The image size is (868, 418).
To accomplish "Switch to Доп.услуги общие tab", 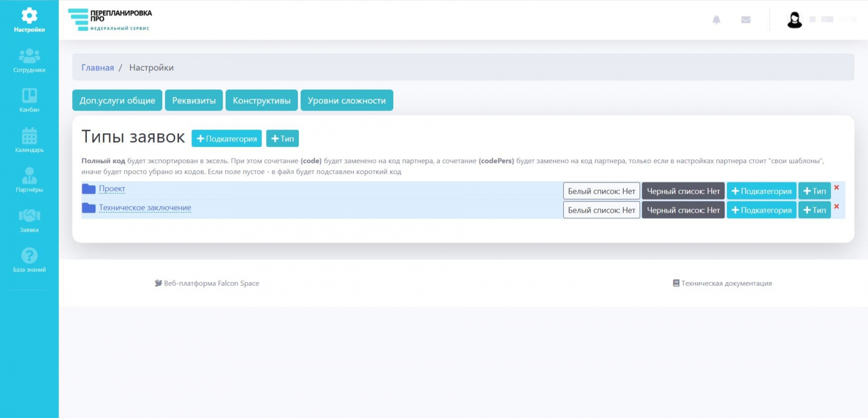I will point(117,100).
